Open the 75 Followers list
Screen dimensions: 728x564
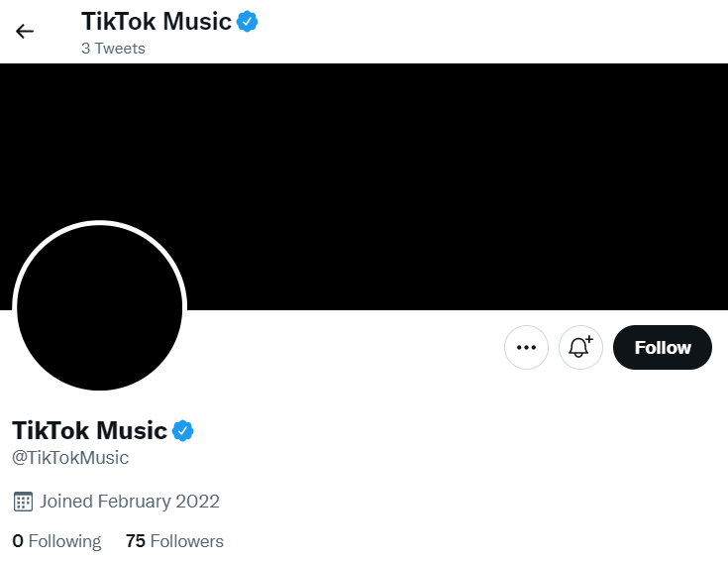coord(174,541)
